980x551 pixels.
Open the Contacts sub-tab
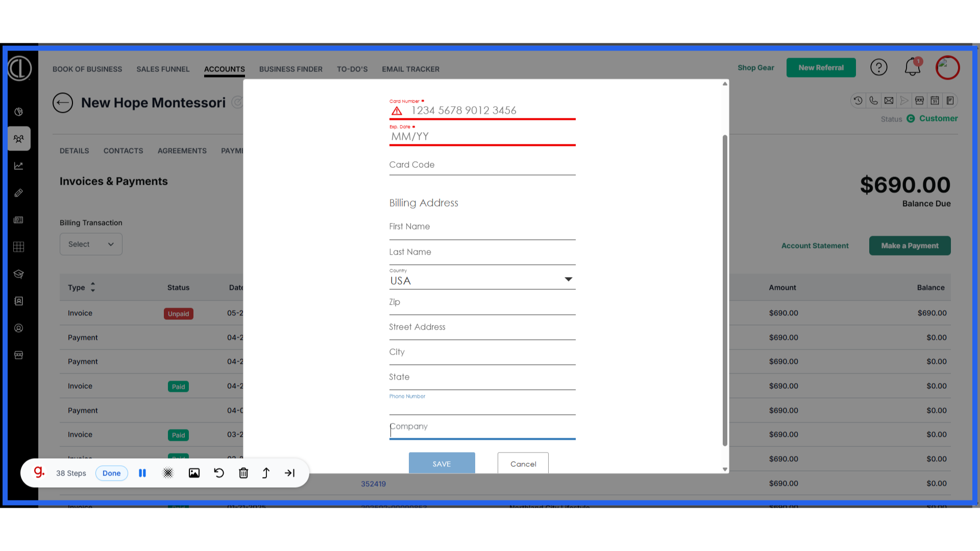[x=123, y=151]
